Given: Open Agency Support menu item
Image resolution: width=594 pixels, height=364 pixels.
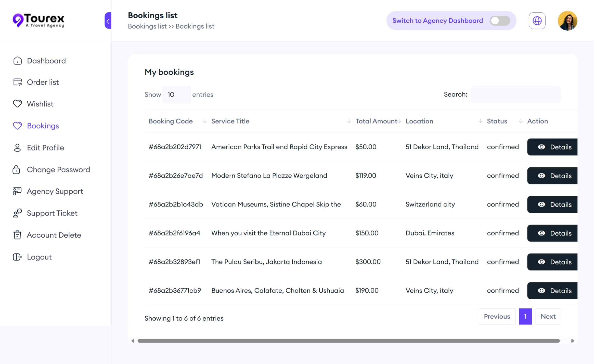Looking at the screenshot, I should coord(55,191).
